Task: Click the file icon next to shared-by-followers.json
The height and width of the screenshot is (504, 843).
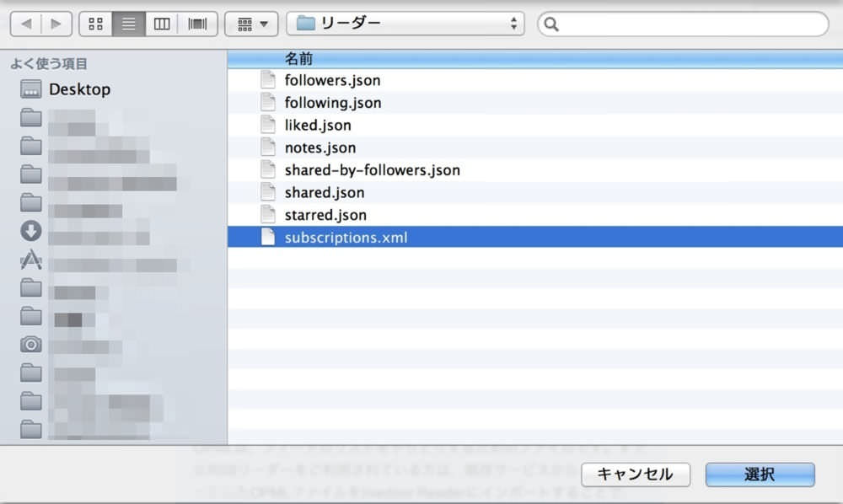Action: pyautogui.click(x=268, y=169)
